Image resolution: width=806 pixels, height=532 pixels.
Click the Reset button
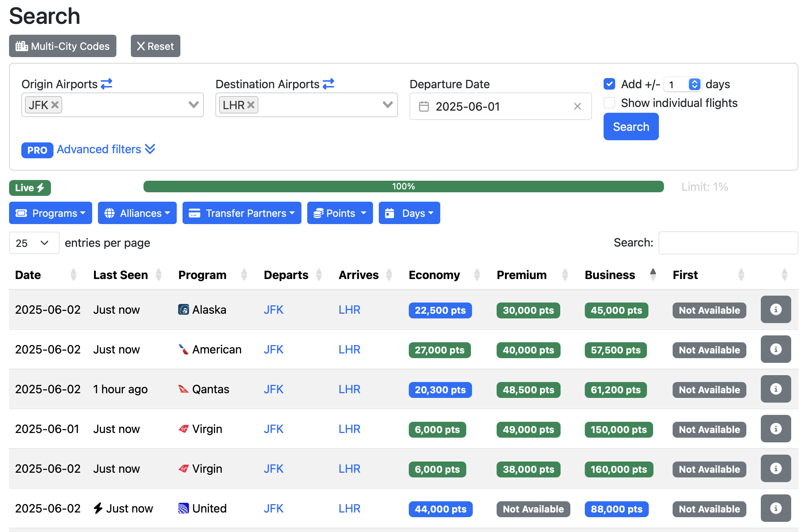click(x=155, y=46)
